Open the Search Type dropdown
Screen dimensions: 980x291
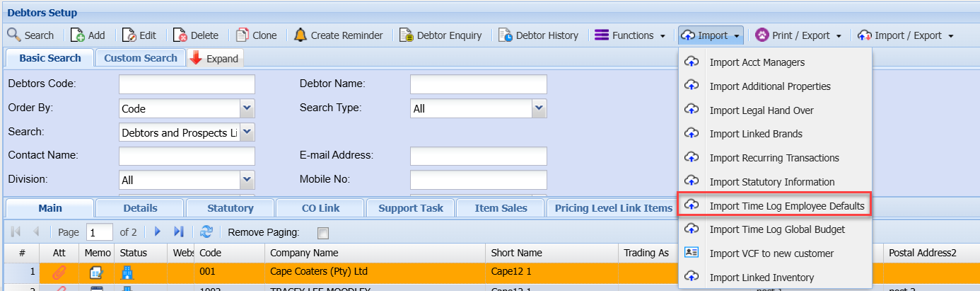click(539, 108)
